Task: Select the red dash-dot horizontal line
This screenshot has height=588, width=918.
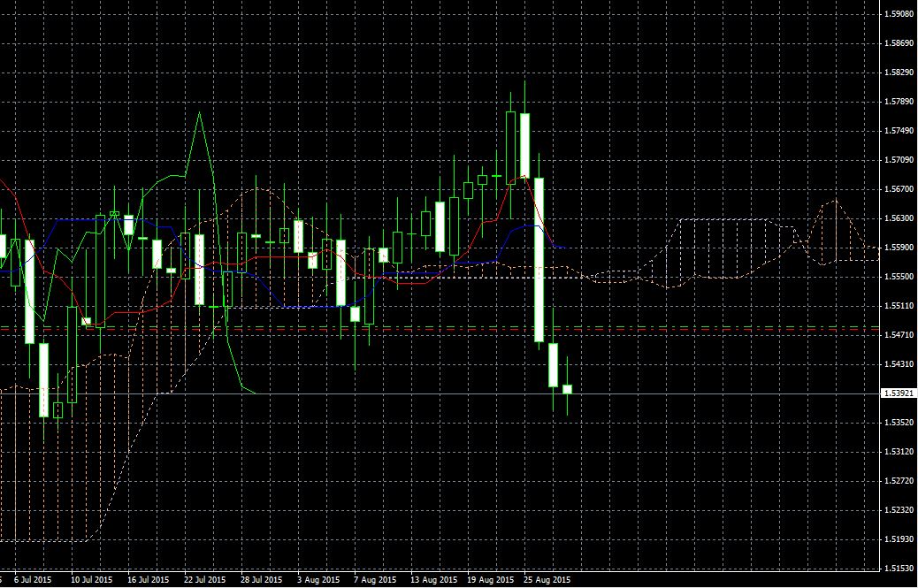Action: tap(440, 330)
